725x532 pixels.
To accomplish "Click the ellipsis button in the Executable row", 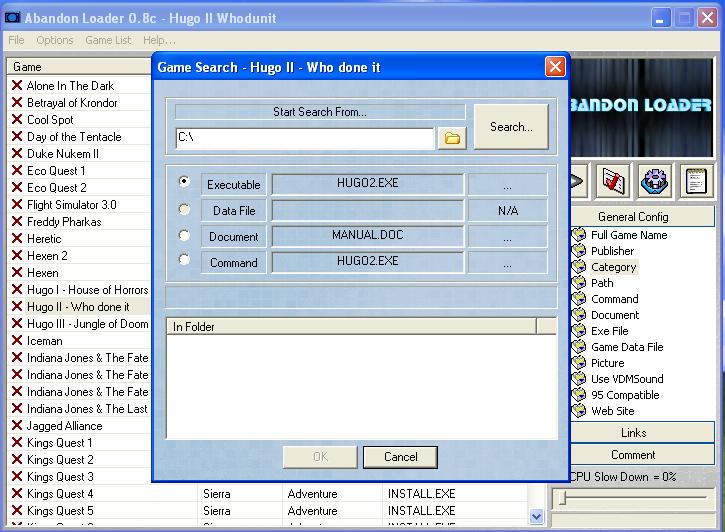I will click(508, 184).
